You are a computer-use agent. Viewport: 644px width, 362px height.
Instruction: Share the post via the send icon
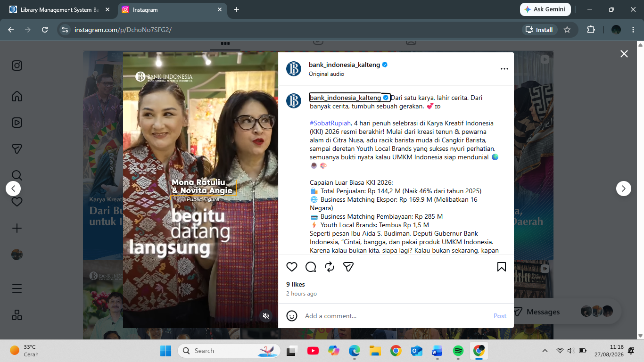348,267
